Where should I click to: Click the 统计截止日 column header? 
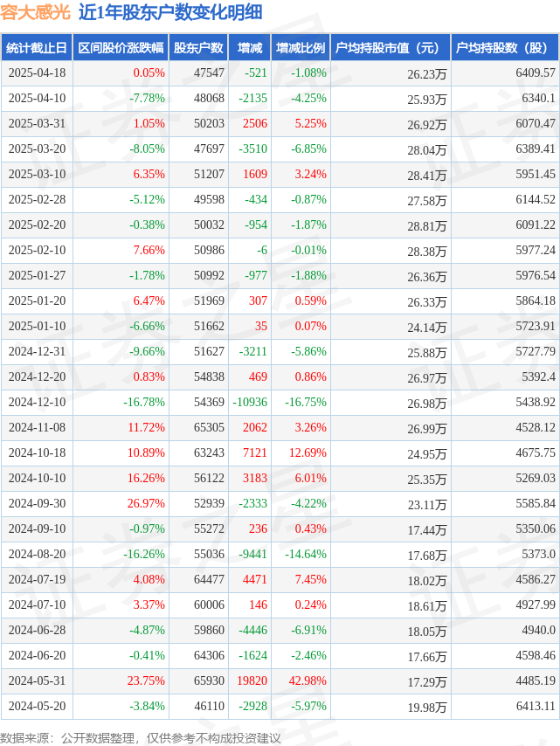point(37,47)
